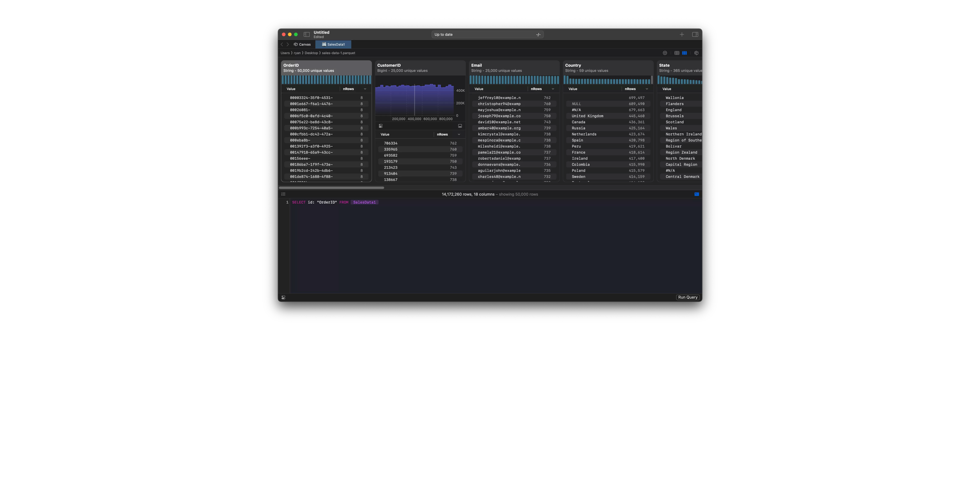Click the stacked canvas icon at far right
The width and height of the screenshot is (980, 495).
(x=696, y=53)
